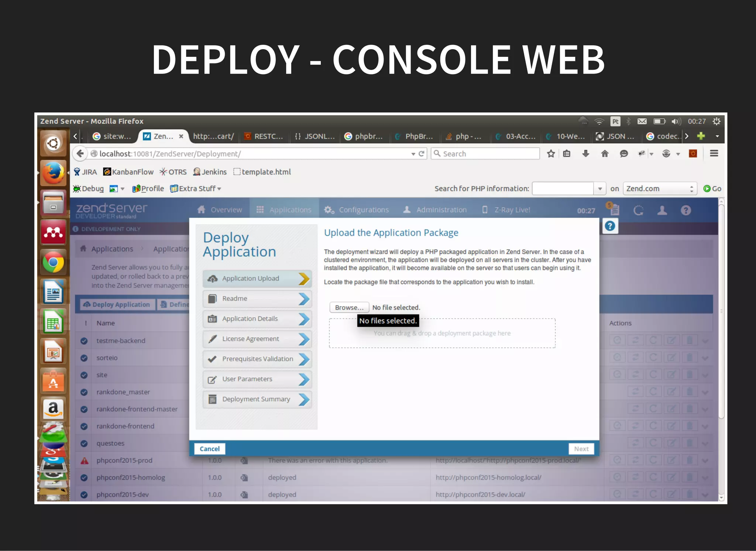
Task: Click the Profile toolbar button
Action: pyautogui.click(x=148, y=189)
